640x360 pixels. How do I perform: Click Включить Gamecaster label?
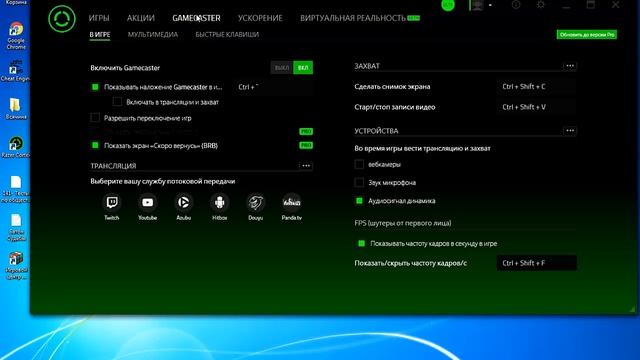[125, 68]
